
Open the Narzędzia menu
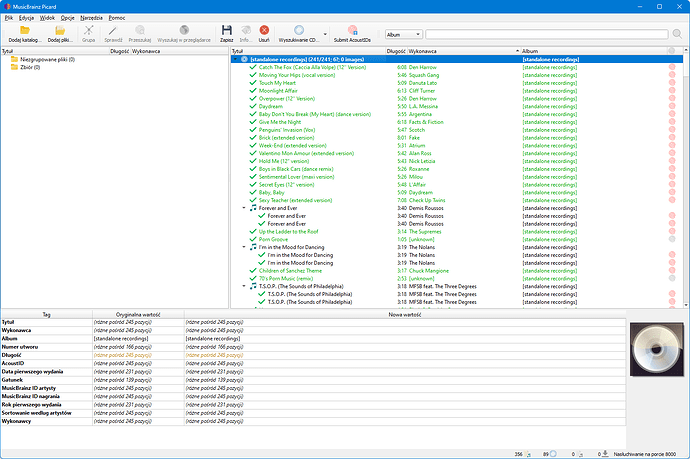pos(91,18)
